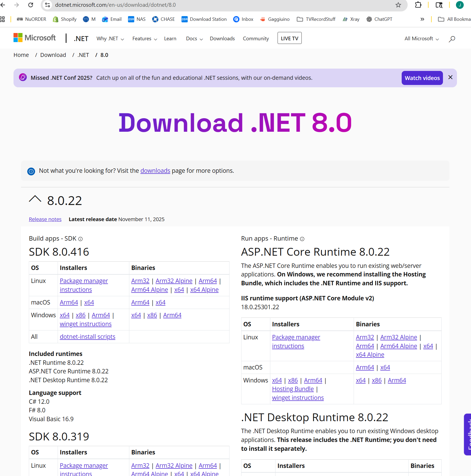Collapse the 8.0.22 release section
471x476 pixels.
pyautogui.click(x=35, y=199)
